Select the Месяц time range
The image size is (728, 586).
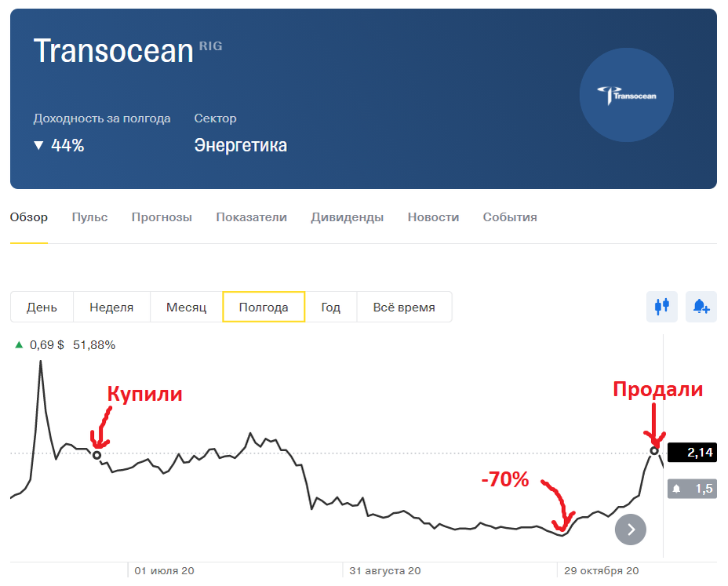pos(186,307)
